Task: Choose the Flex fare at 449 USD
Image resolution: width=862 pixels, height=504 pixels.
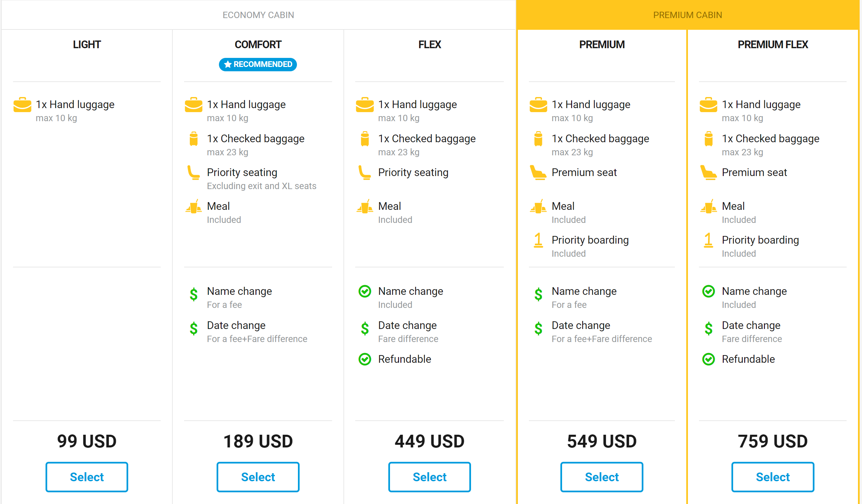Action: 429,477
